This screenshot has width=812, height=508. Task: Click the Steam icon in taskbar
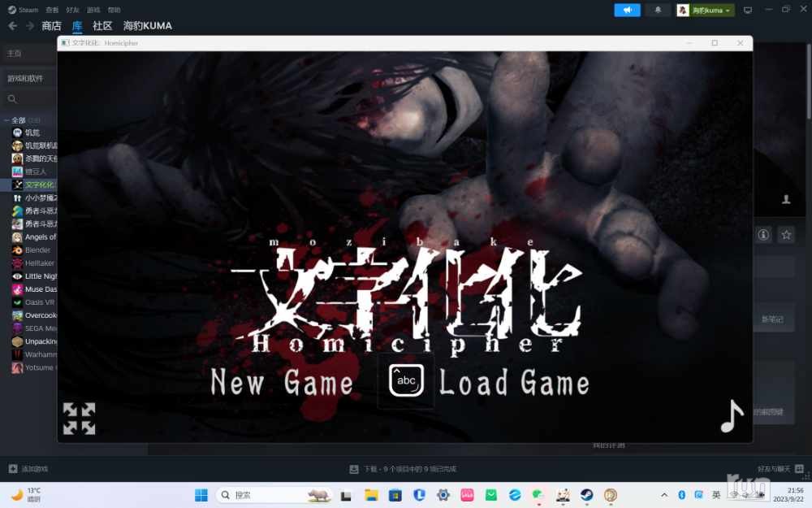click(587, 495)
